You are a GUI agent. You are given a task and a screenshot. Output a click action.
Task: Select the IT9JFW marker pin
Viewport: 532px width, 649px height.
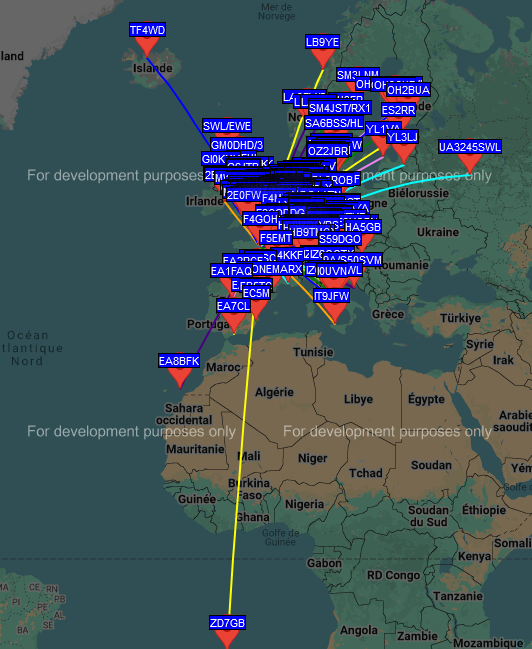334,313
